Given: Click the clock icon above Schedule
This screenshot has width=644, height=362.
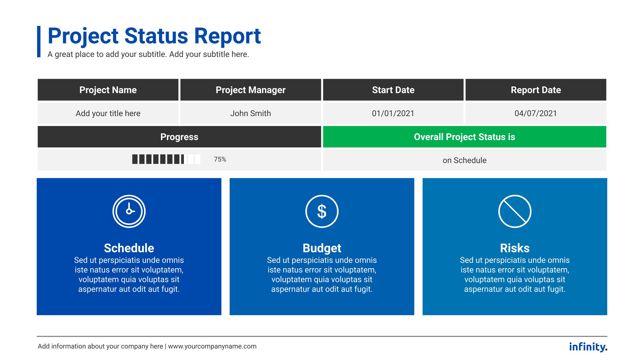Looking at the screenshot, I should 129,211.
